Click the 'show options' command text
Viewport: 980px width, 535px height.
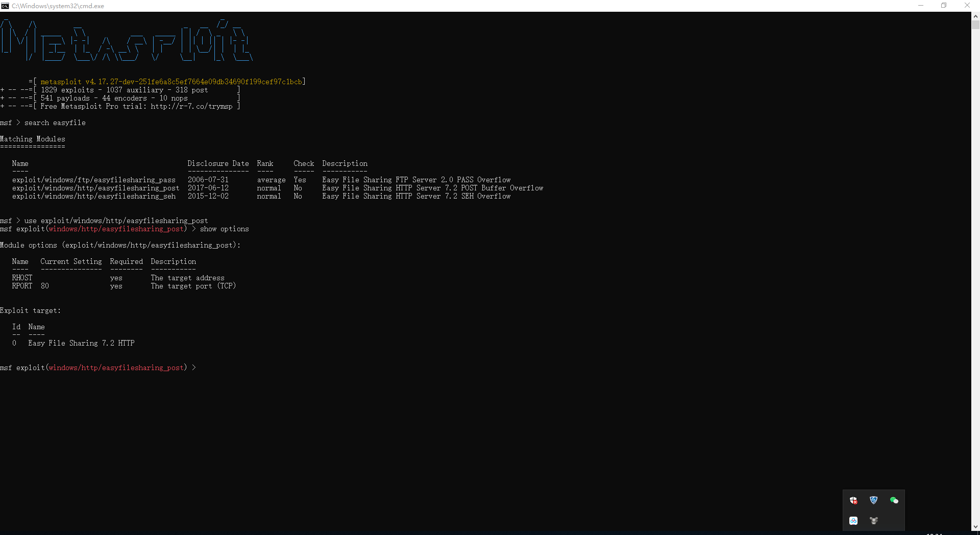225,229
